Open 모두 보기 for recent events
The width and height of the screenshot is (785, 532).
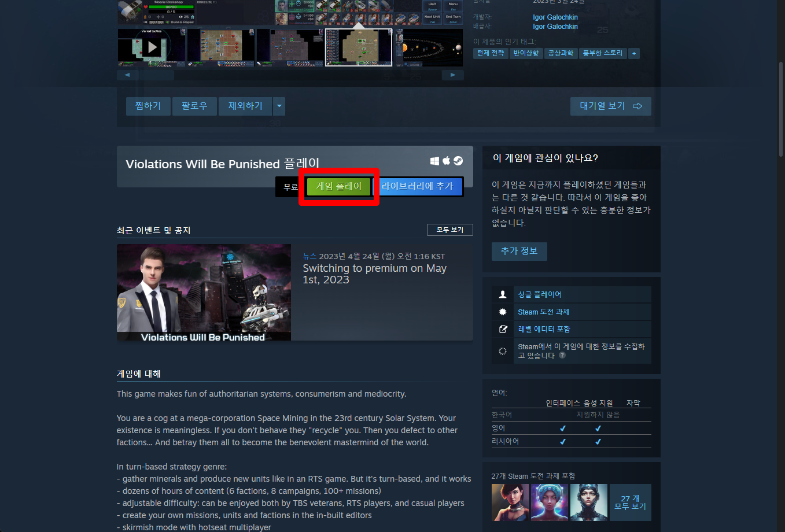(450, 230)
